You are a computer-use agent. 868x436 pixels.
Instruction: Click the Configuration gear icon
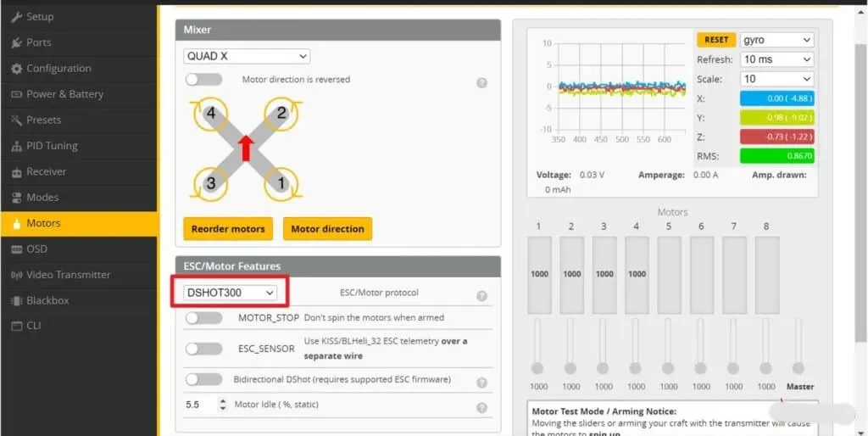17,69
